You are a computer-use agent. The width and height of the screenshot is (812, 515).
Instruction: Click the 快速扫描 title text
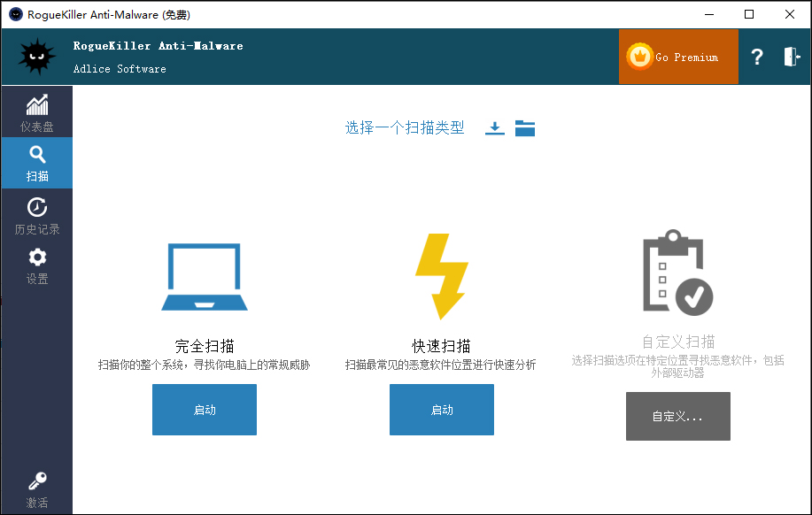[441, 346]
